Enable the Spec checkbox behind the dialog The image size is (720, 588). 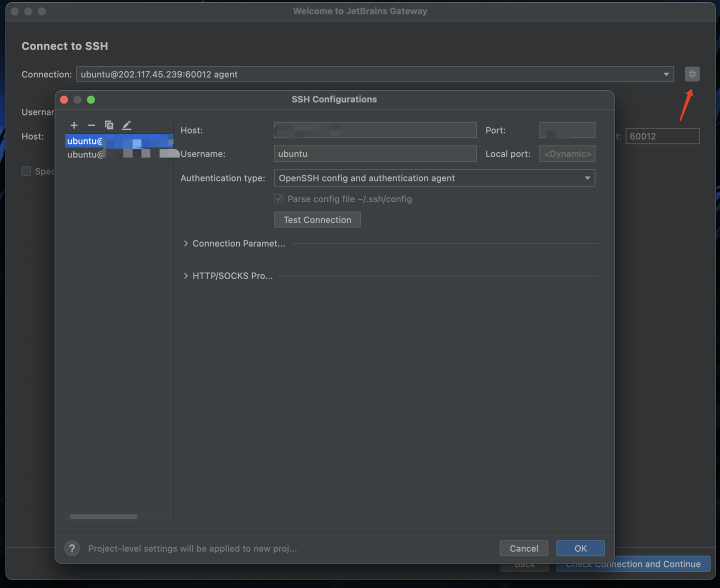click(26, 171)
